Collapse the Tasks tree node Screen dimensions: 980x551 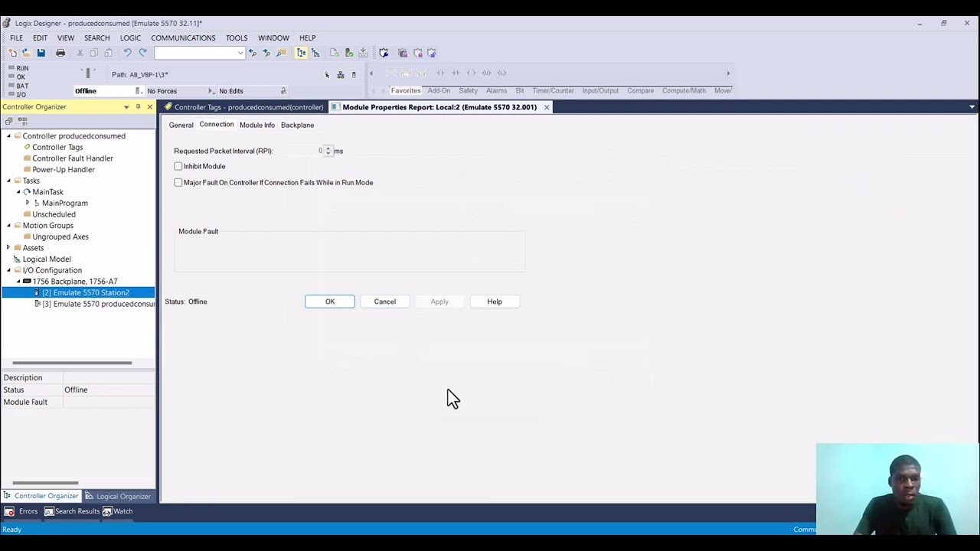point(8,181)
